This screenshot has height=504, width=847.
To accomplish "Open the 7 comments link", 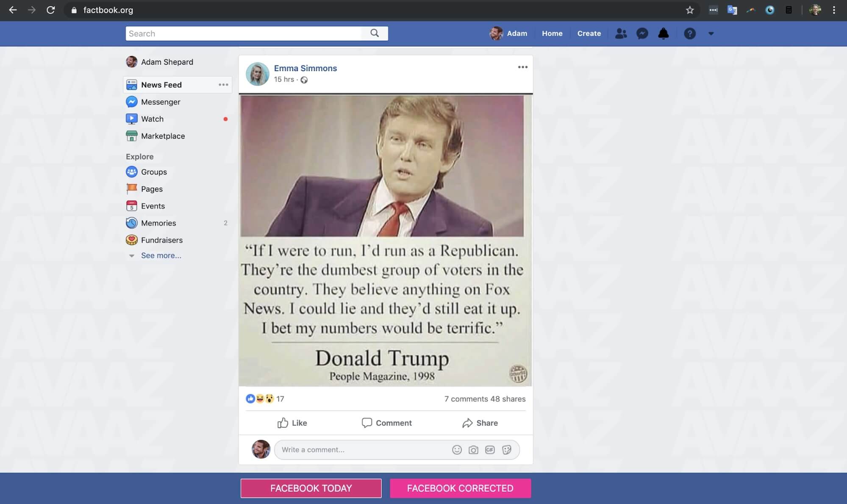I will (466, 399).
